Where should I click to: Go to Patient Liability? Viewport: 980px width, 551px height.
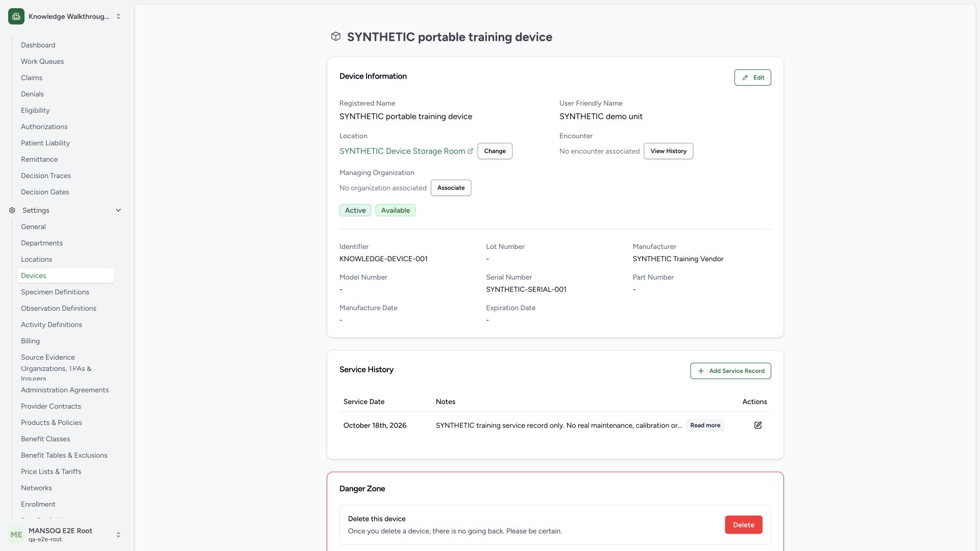(45, 143)
